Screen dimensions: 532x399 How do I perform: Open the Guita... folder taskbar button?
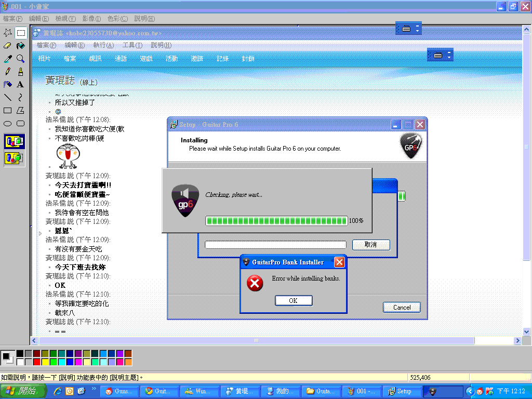click(x=321, y=391)
